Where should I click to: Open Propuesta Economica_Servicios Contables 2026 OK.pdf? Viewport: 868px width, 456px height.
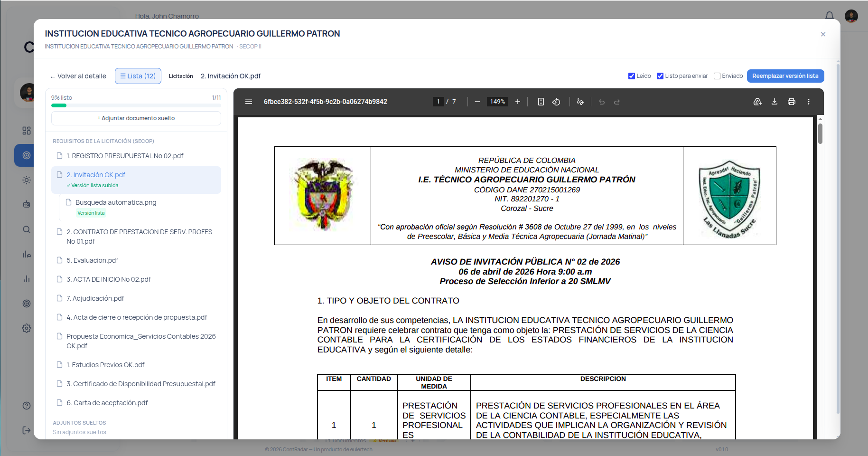click(x=136, y=341)
